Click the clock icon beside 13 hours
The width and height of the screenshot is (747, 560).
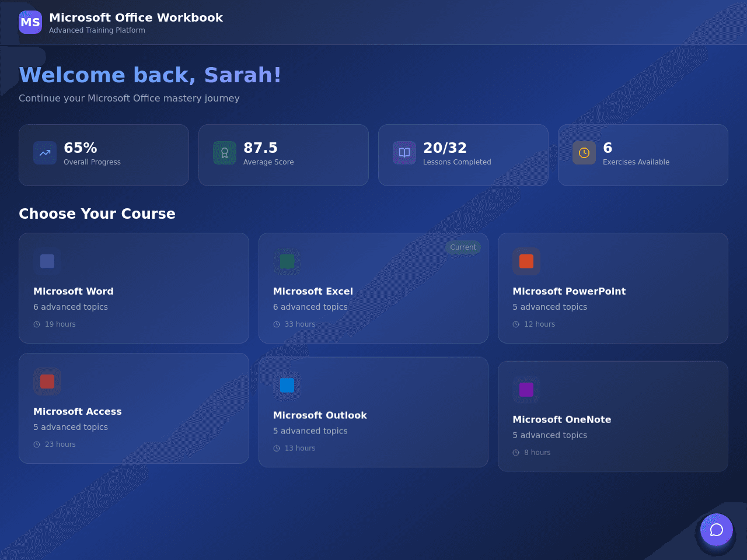tap(277, 449)
